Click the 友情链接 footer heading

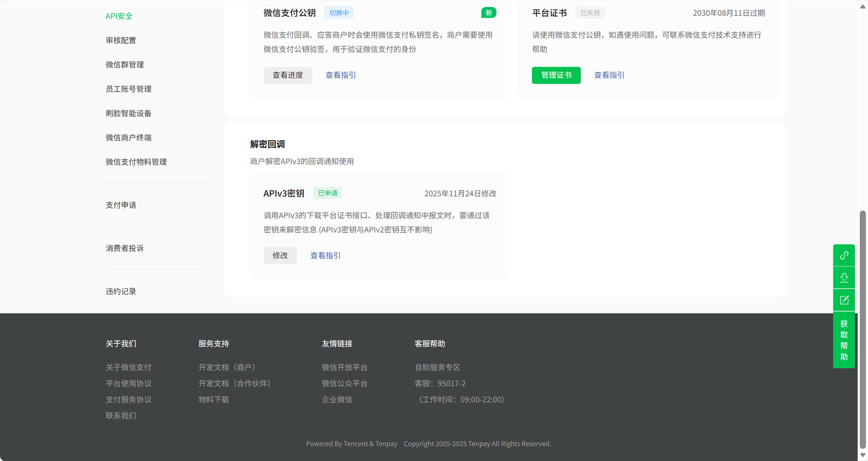tap(337, 344)
